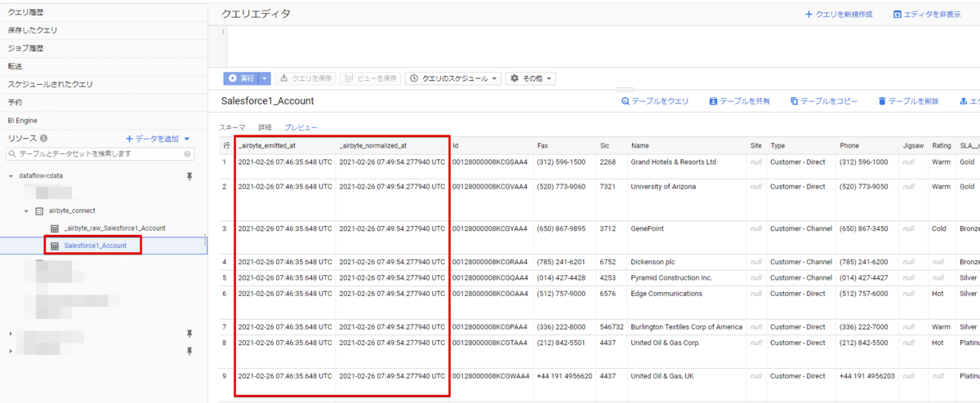Click the Id column header
980x403 pixels.
coord(456,145)
